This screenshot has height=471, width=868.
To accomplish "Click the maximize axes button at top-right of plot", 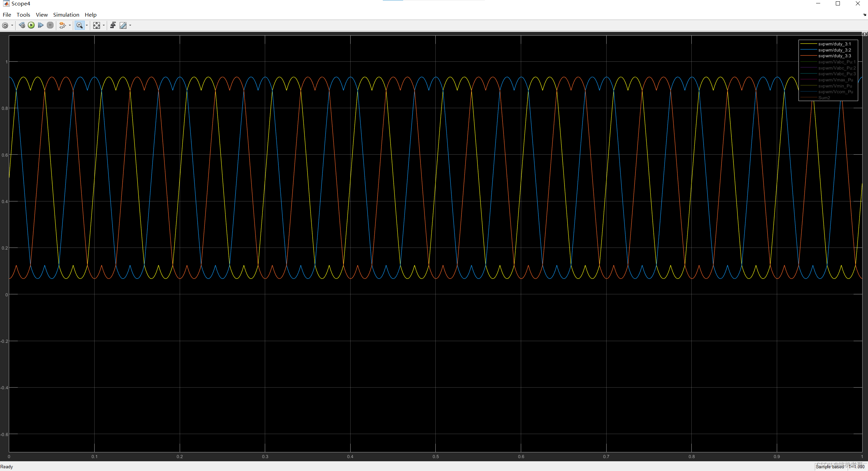I will [865, 34].
